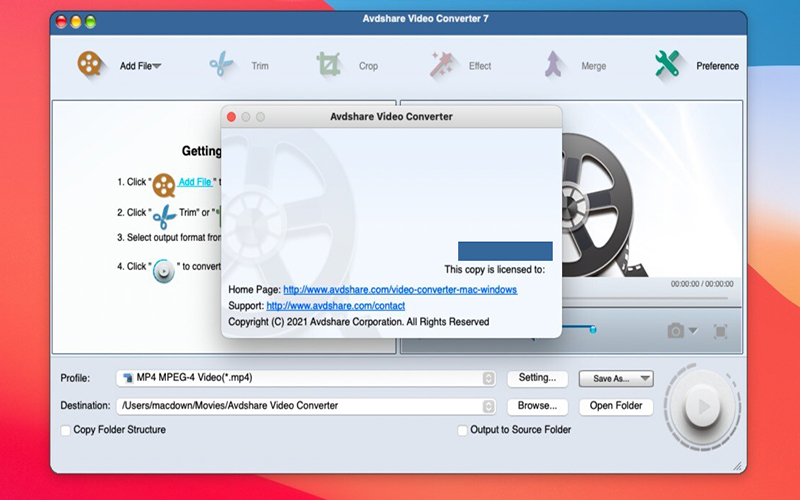Click the film reel icon in step 1
The height and width of the screenshot is (500, 800).
(x=164, y=185)
